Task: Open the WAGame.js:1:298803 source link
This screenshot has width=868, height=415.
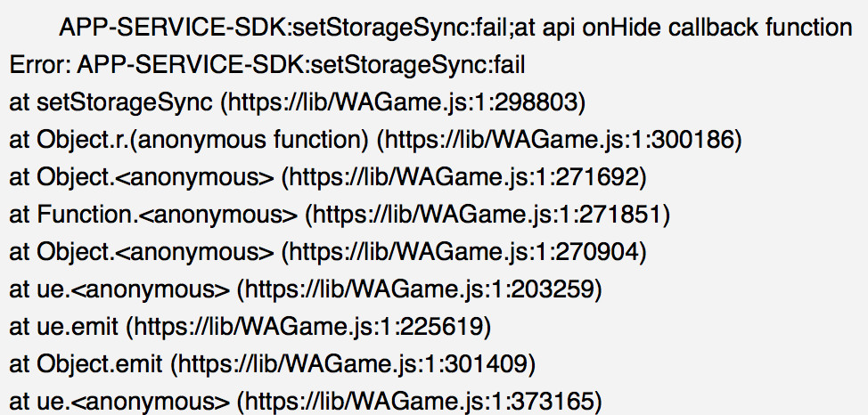Action: [403, 103]
